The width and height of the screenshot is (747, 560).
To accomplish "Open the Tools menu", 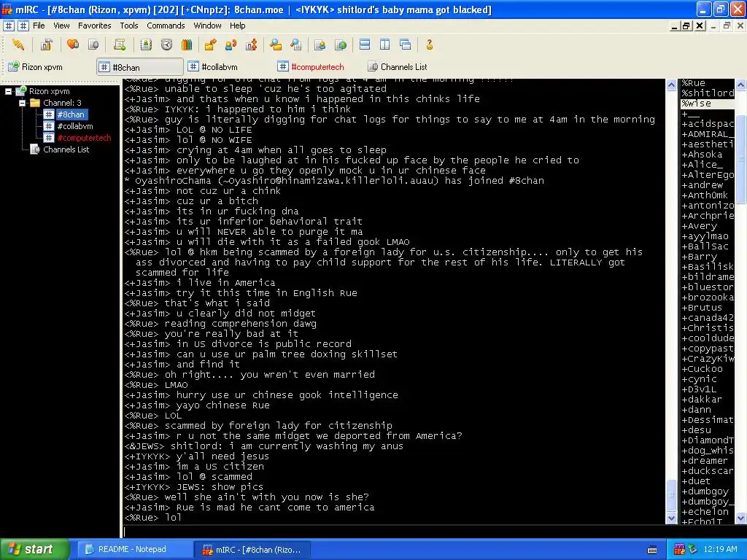I will pyautogui.click(x=128, y=26).
